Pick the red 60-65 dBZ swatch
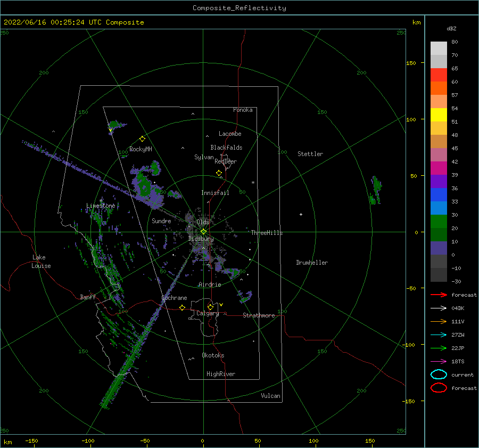479x448 pixels. point(439,75)
